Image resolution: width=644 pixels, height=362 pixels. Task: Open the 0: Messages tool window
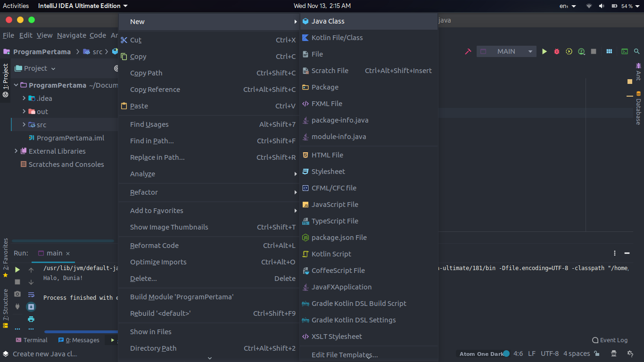(x=79, y=340)
